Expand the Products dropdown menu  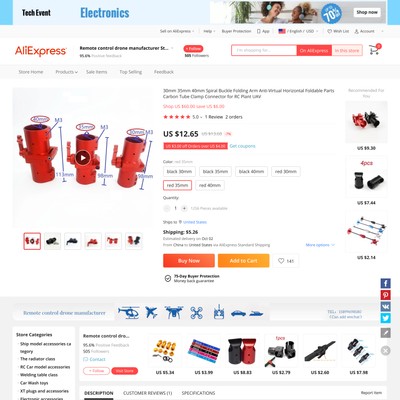tap(66, 72)
